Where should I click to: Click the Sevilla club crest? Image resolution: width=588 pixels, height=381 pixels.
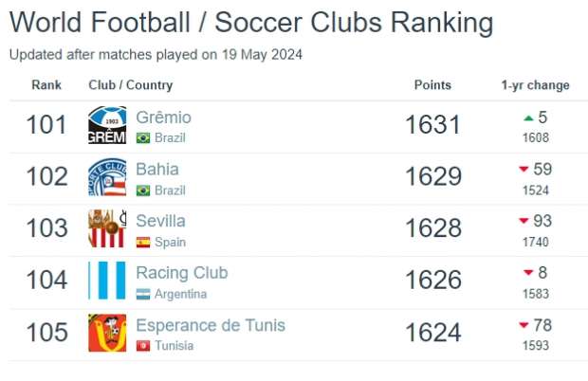point(107,228)
